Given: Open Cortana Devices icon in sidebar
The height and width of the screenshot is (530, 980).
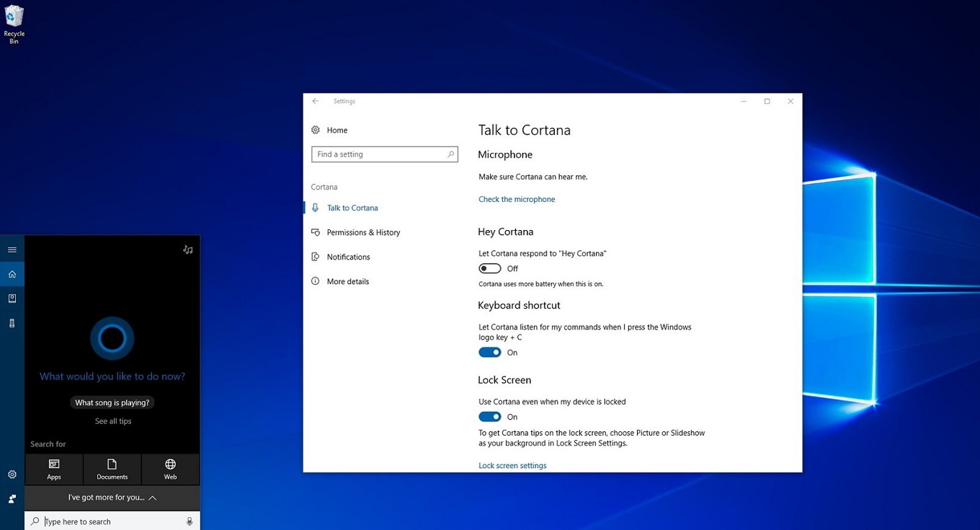Looking at the screenshot, I should pos(12,323).
